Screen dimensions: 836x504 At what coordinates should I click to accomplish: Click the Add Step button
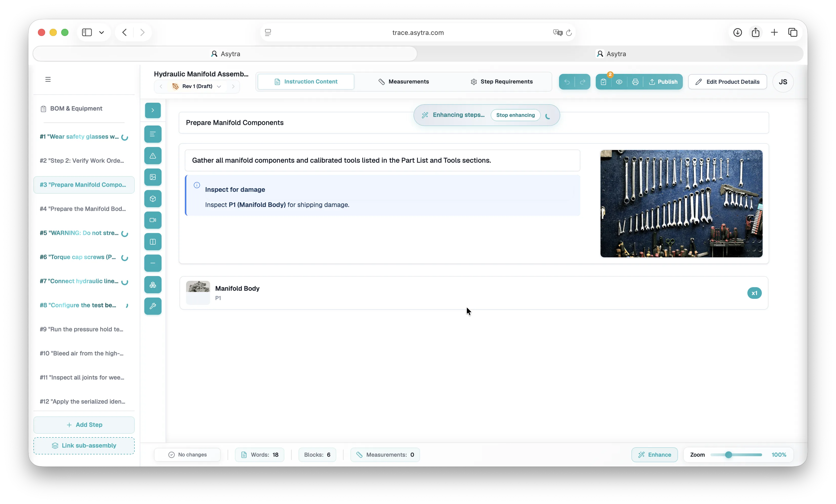(84, 425)
